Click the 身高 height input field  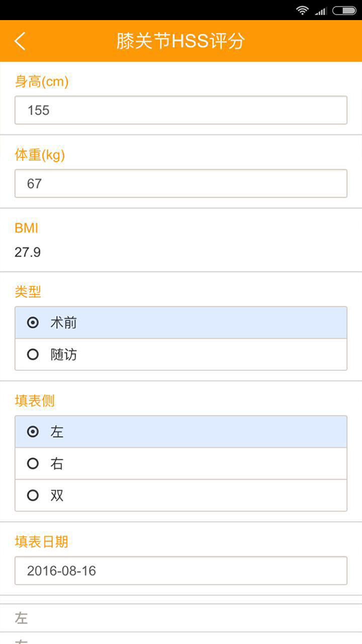click(x=181, y=110)
